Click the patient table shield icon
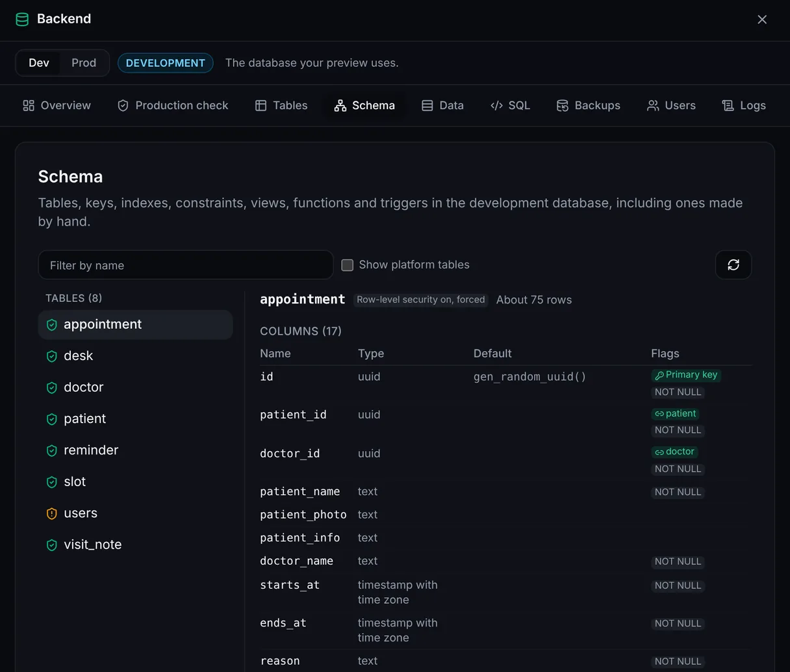790x672 pixels. click(52, 419)
